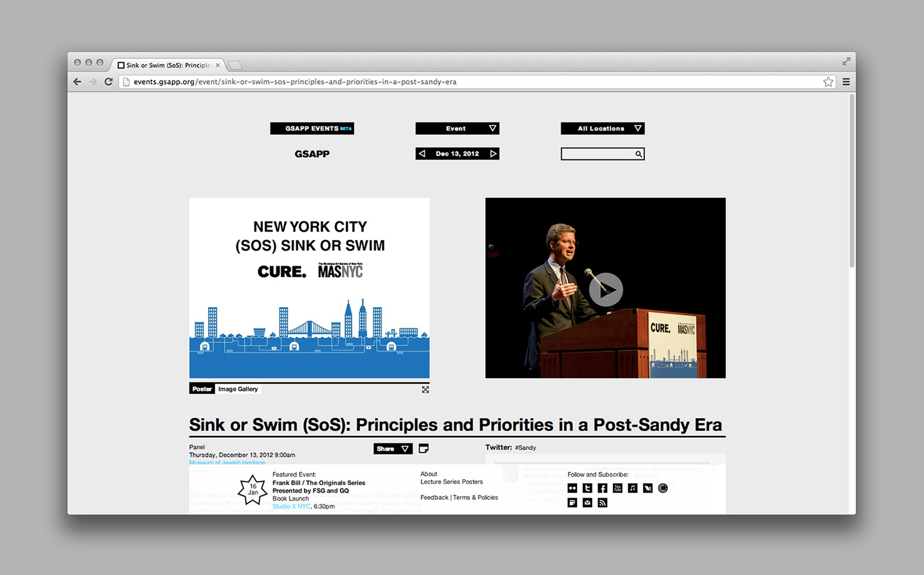
Task: Switch to the Image Gallery tab
Action: tap(238, 389)
